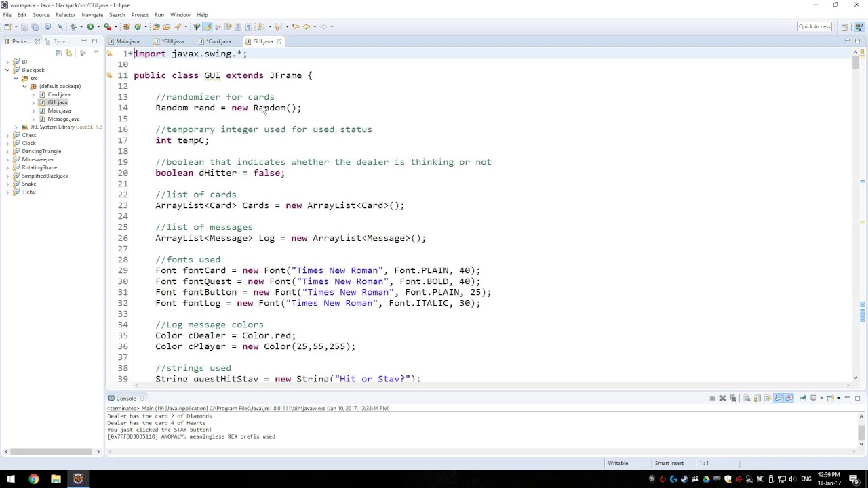Image resolution: width=868 pixels, height=488 pixels.
Task: Toggle the console Scroll Lock icon
Action: tap(757, 398)
